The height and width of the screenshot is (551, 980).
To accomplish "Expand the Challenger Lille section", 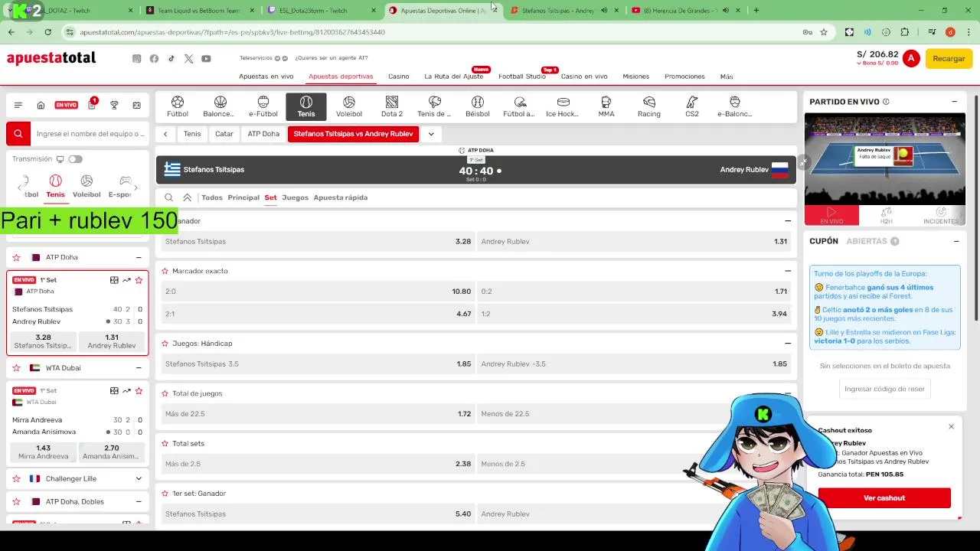I will point(139,479).
